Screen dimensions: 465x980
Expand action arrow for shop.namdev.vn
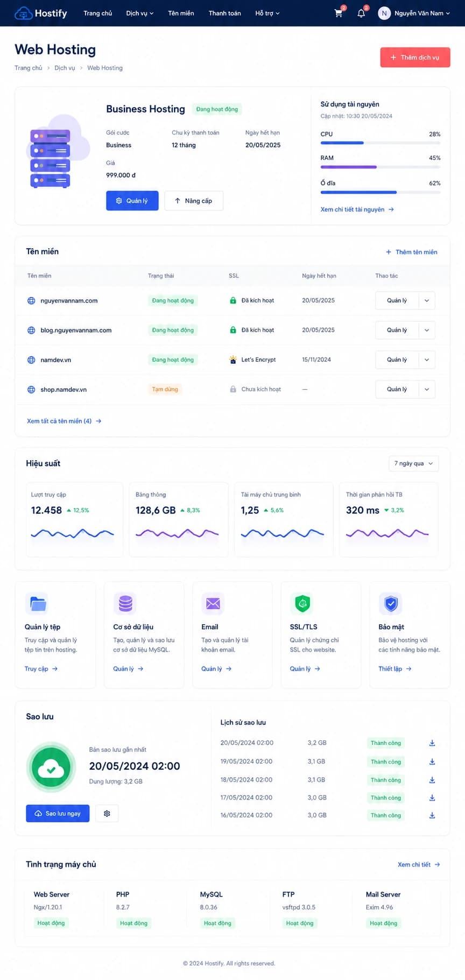click(x=427, y=389)
